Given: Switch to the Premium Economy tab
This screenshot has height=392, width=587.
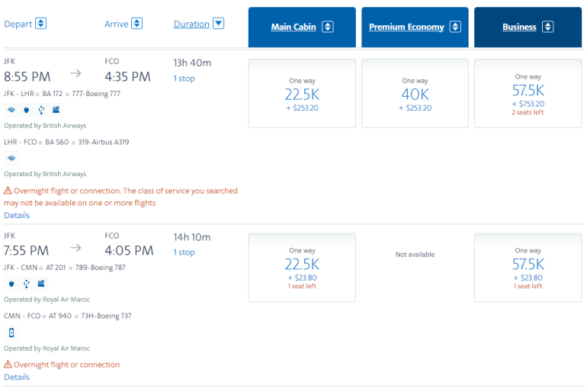Looking at the screenshot, I should (x=415, y=27).
